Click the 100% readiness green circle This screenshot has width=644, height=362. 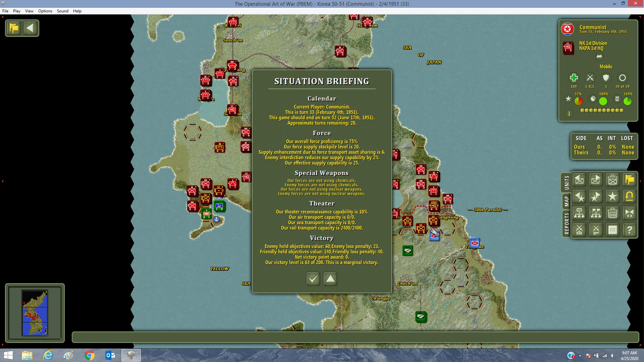[603, 101]
